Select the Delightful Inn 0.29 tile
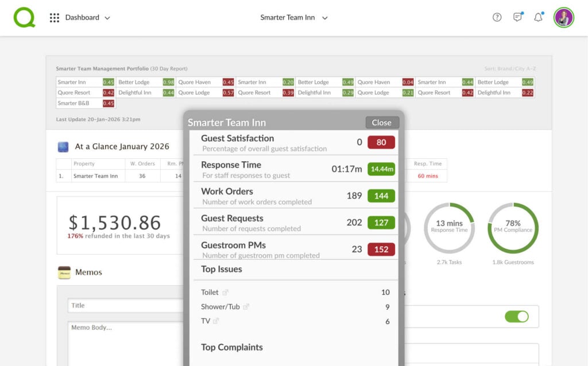This screenshot has height=366, width=588. pos(325,92)
